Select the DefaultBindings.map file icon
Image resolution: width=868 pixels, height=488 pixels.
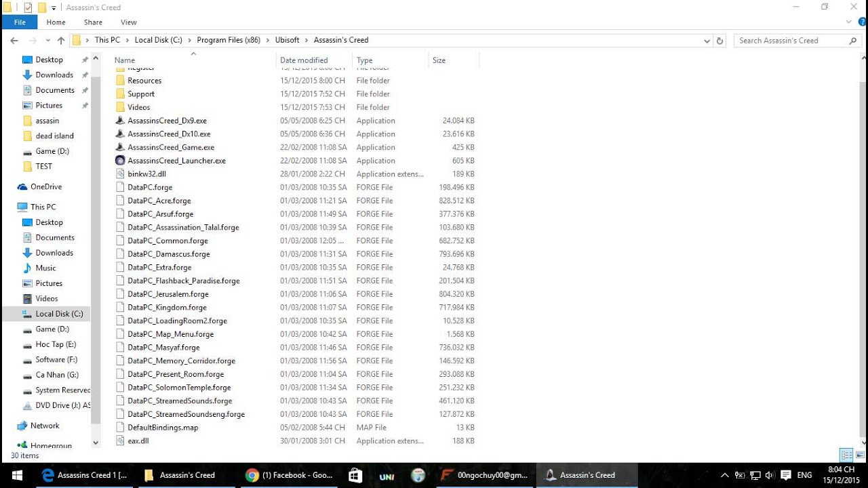pyautogui.click(x=120, y=428)
